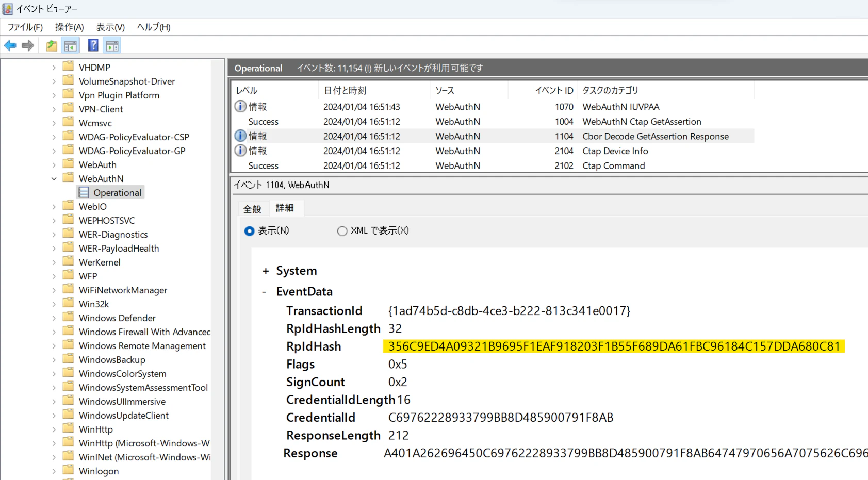Click the TransactionId GUID value
Viewport: 868px width, 480px height.
coord(509,311)
